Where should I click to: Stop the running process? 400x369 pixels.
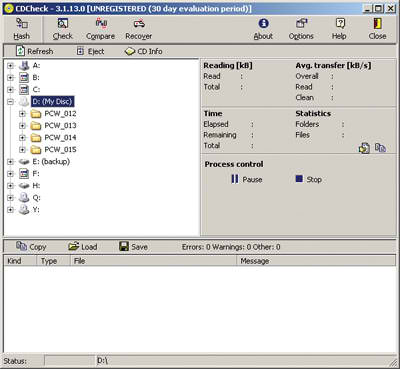[309, 179]
